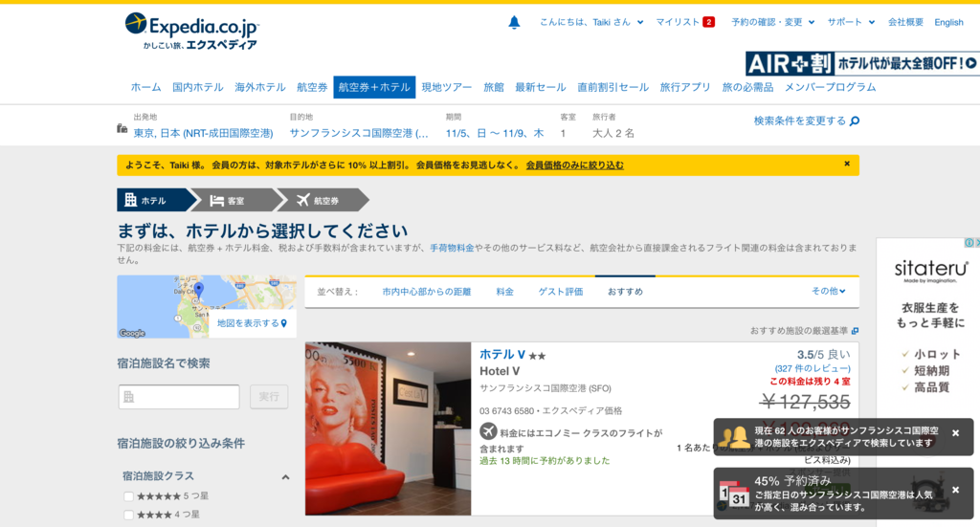This screenshot has height=527, width=980.
Task: Sort by ゲスト評価
Action: (x=561, y=292)
